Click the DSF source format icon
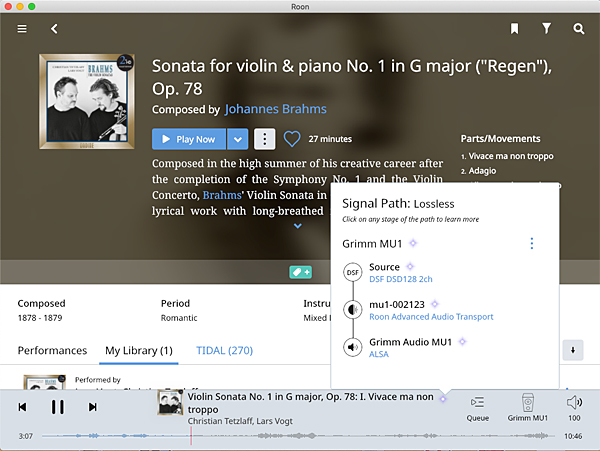This screenshot has height=451, width=600. point(352,272)
